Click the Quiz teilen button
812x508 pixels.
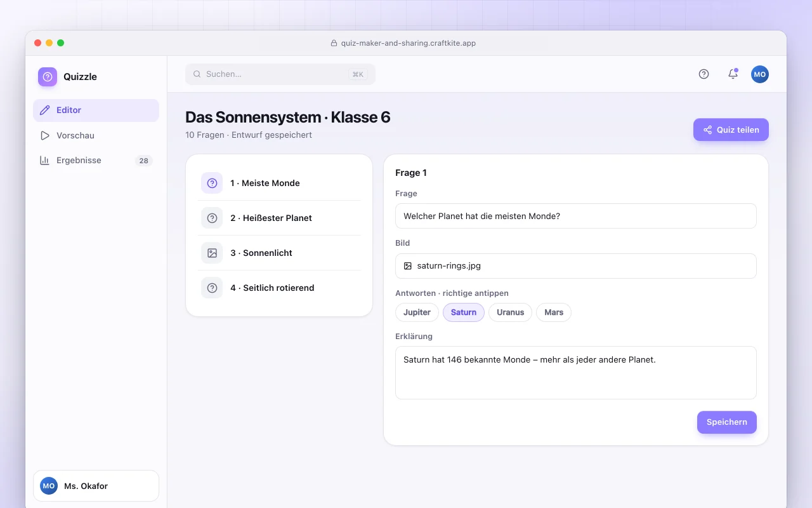coord(731,130)
